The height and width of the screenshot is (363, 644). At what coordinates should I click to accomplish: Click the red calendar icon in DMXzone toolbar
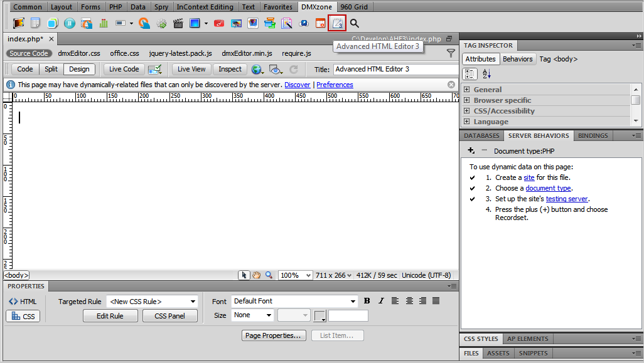(x=320, y=23)
